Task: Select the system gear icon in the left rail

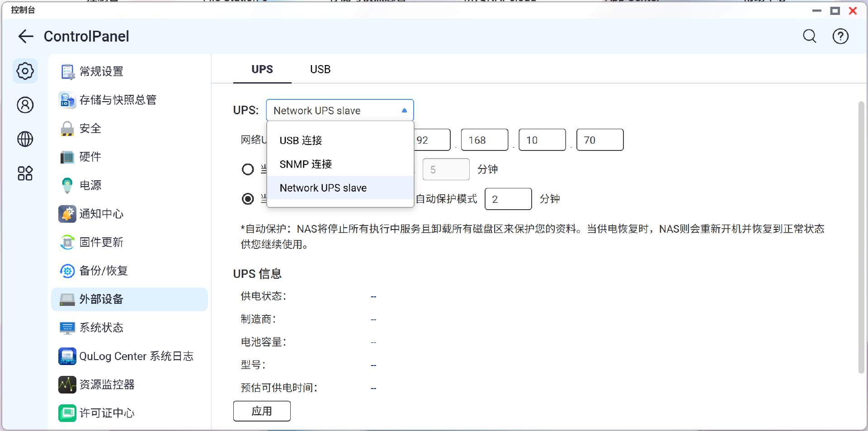Action: pyautogui.click(x=25, y=71)
